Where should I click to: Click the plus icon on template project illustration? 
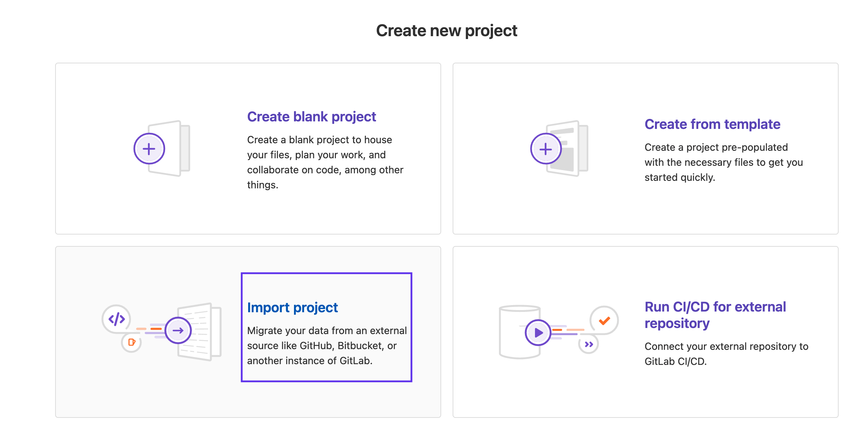tap(545, 149)
